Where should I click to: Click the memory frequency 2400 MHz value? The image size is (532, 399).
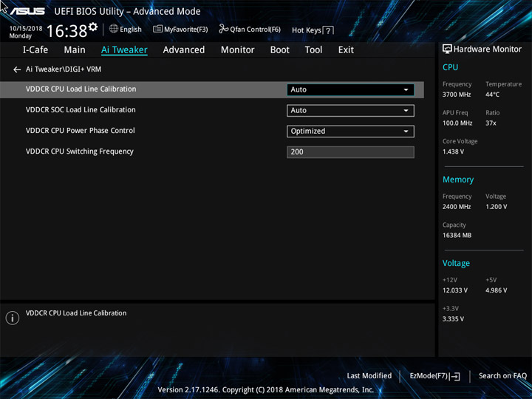tap(457, 207)
